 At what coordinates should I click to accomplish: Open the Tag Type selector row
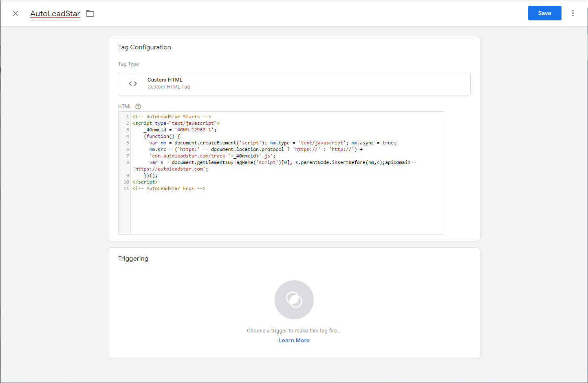tap(294, 83)
